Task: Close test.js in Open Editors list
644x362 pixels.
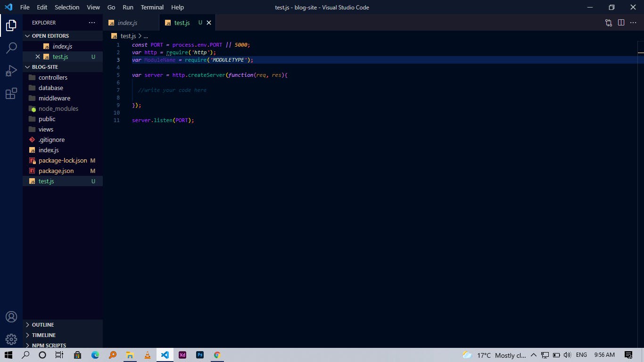Action: (x=38, y=57)
